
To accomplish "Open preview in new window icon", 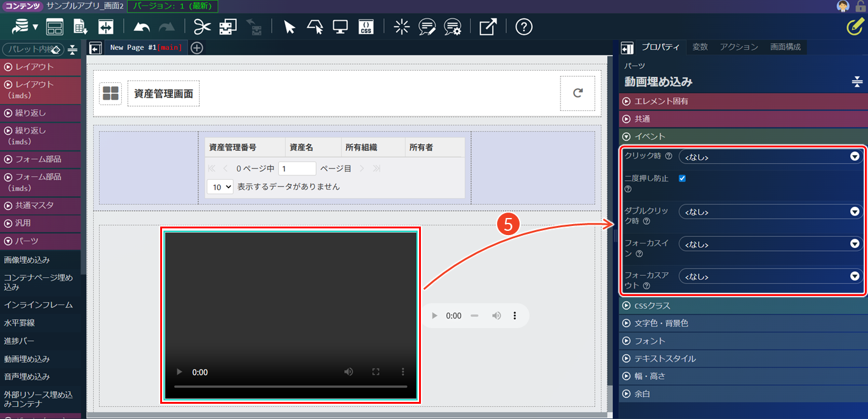I will (x=488, y=27).
